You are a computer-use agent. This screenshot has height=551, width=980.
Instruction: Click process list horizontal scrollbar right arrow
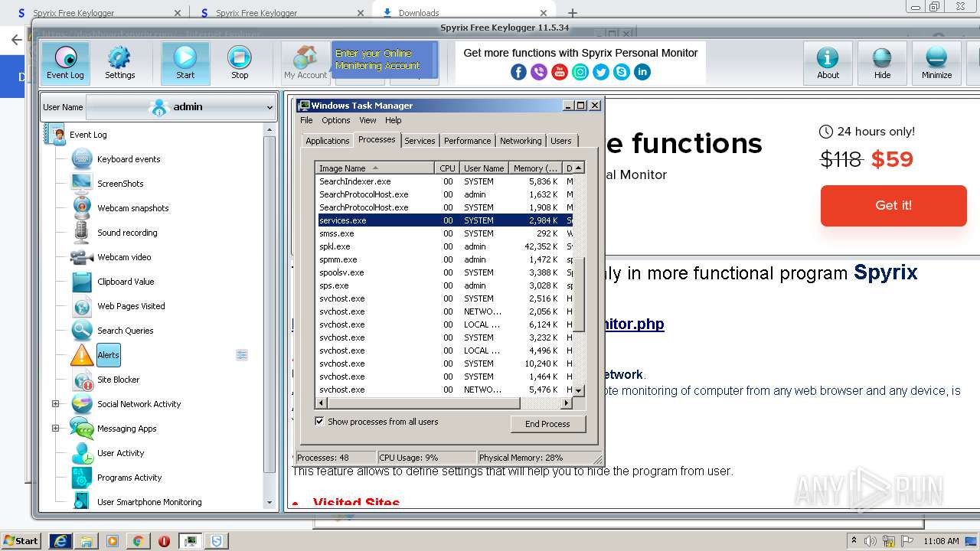pos(567,403)
